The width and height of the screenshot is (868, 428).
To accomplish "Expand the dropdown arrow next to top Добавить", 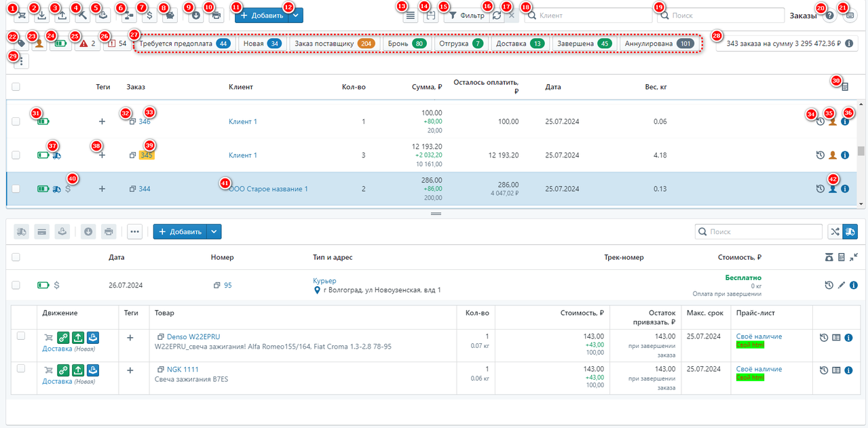I will [x=295, y=16].
